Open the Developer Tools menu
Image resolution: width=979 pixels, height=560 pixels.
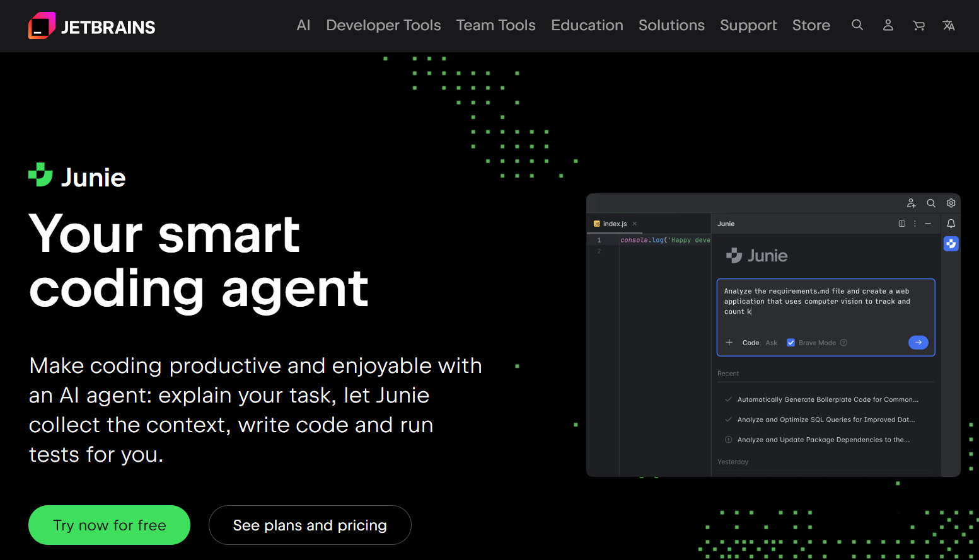click(383, 25)
